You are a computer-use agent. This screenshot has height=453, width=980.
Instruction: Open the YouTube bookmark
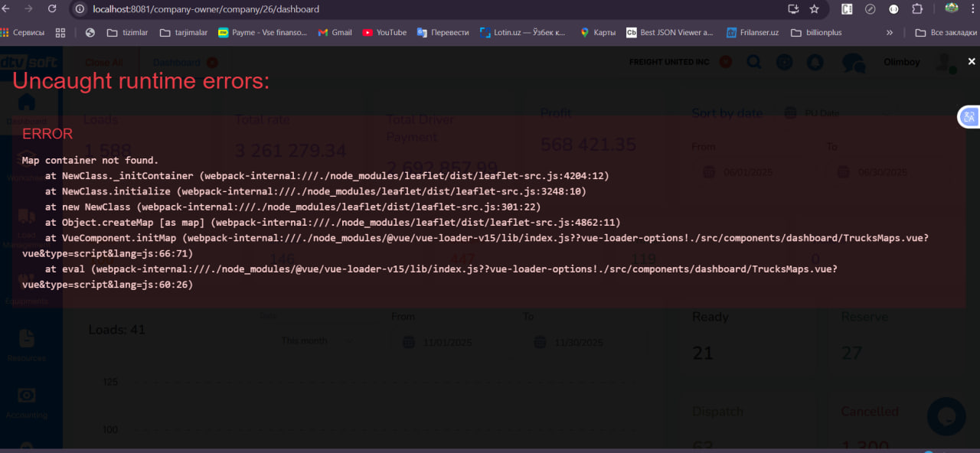[x=384, y=32]
